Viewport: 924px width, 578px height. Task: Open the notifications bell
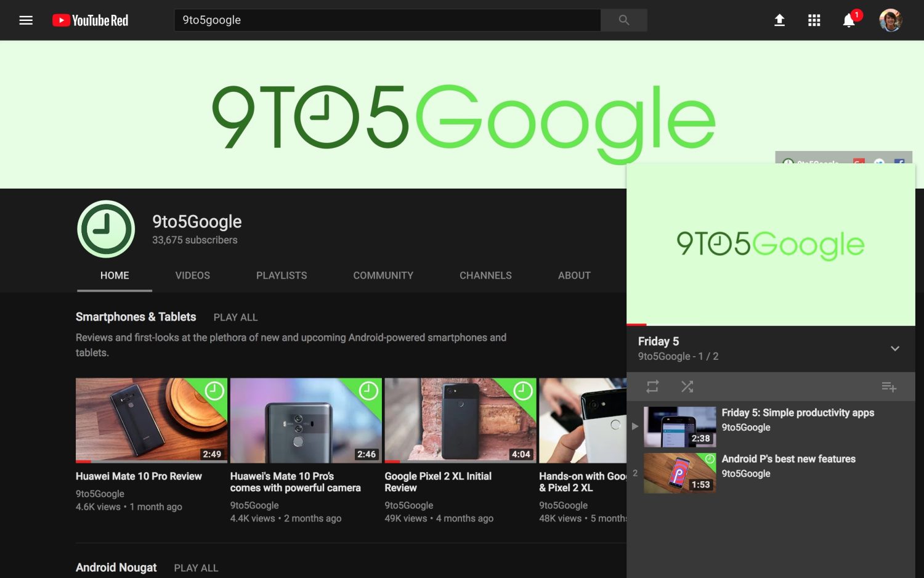point(849,20)
